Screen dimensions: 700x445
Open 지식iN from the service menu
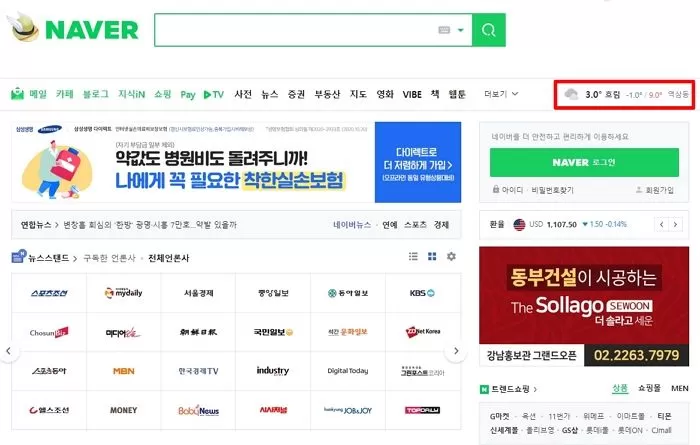point(131,94)
